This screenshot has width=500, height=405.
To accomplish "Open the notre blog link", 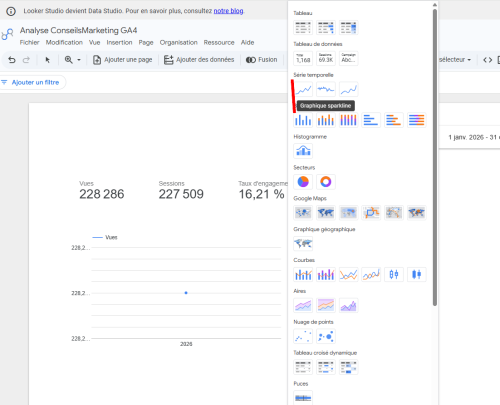I will pos(228,11).
